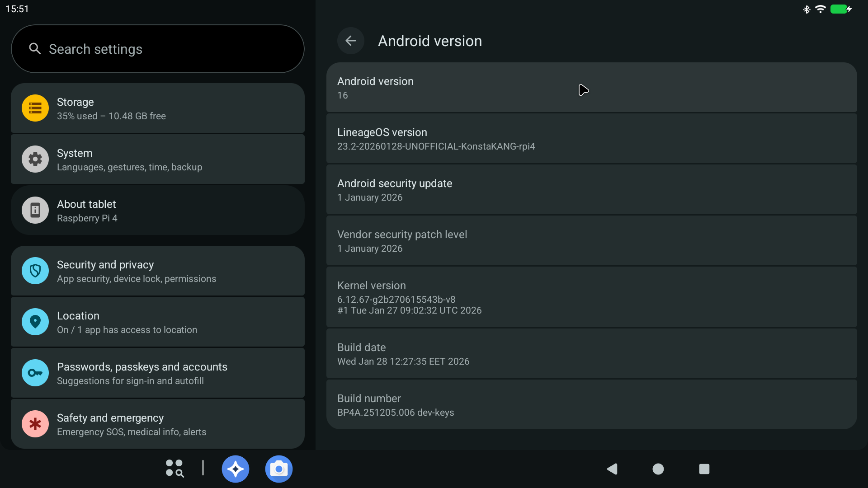This screenshot has width=868, height=488.
Task: Select the Storage icon
Action: (x=35, y=108)
